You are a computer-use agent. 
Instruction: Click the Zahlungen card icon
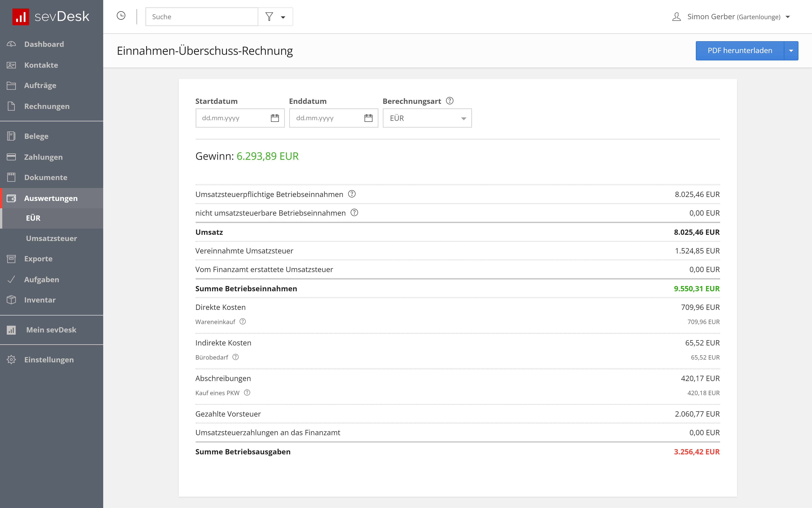(11, 157)
